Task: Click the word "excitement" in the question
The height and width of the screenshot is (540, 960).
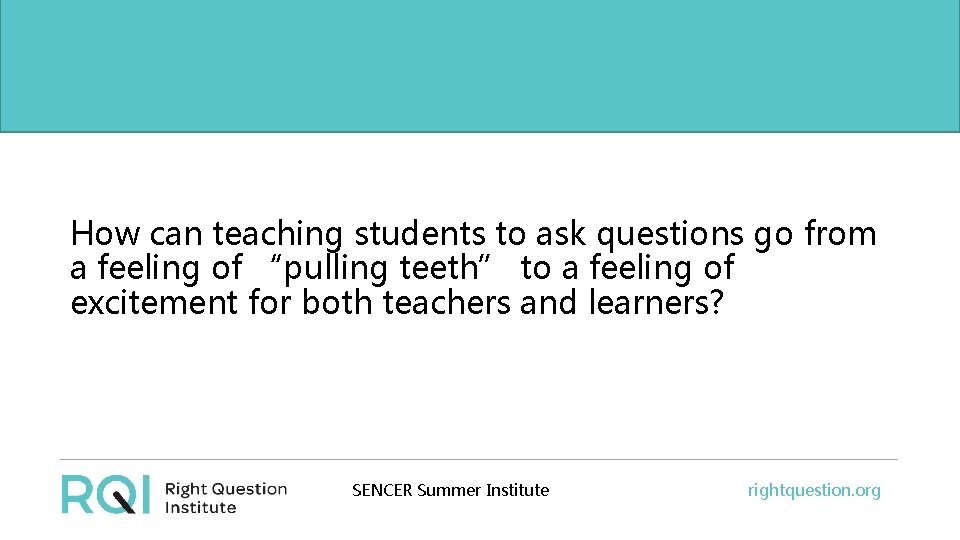Action: (x=154, y=302)
